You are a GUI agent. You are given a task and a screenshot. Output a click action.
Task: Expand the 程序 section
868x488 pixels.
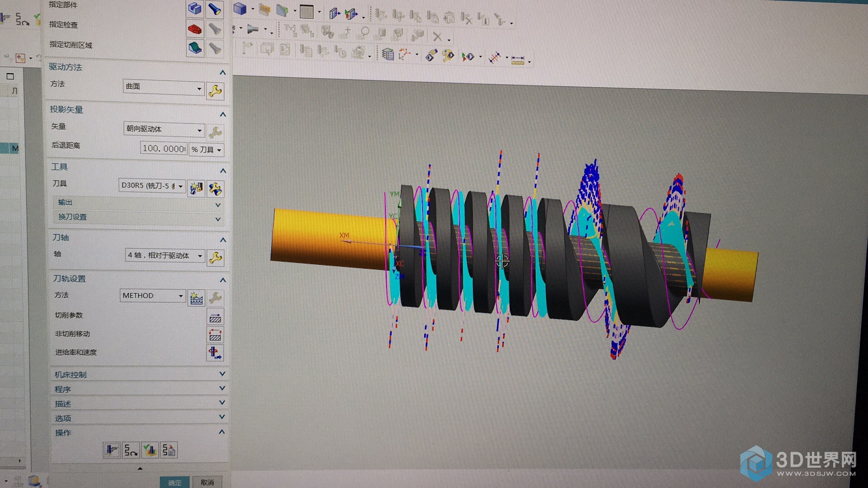(222, 388)
